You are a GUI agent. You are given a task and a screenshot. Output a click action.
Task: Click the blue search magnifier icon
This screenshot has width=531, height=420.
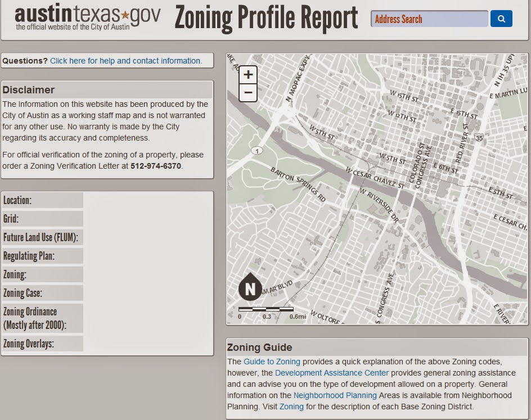pyautogui.click(x=501, y=19)
